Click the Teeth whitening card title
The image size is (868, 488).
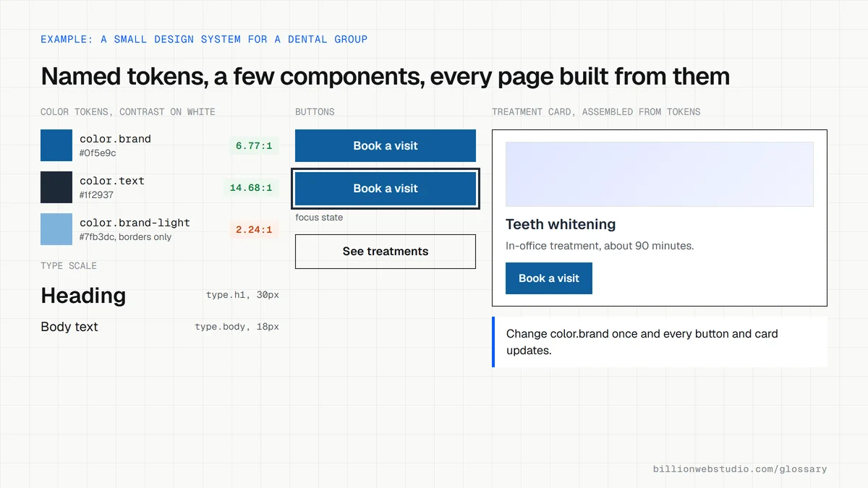[561, 224]
